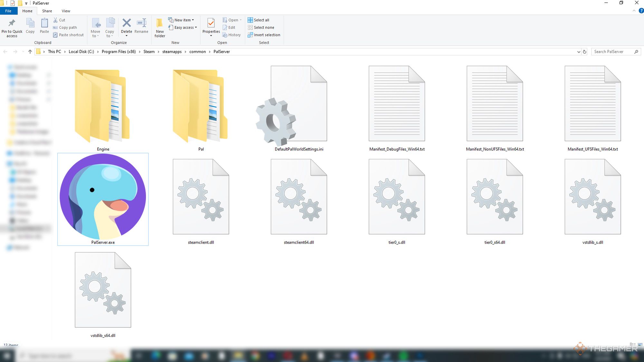Viewport: 644px width, 362px height.
Task: Click common in the address path
Action: 198,51
